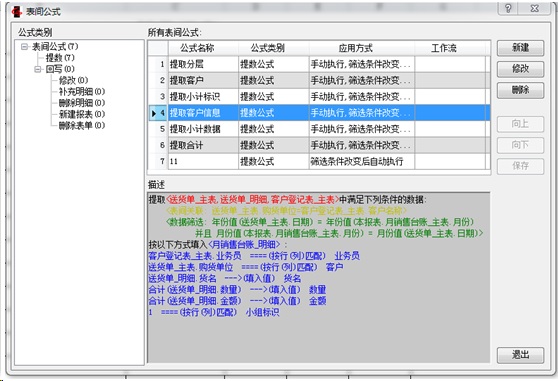Click the help question mark icon

pos(508,8)
